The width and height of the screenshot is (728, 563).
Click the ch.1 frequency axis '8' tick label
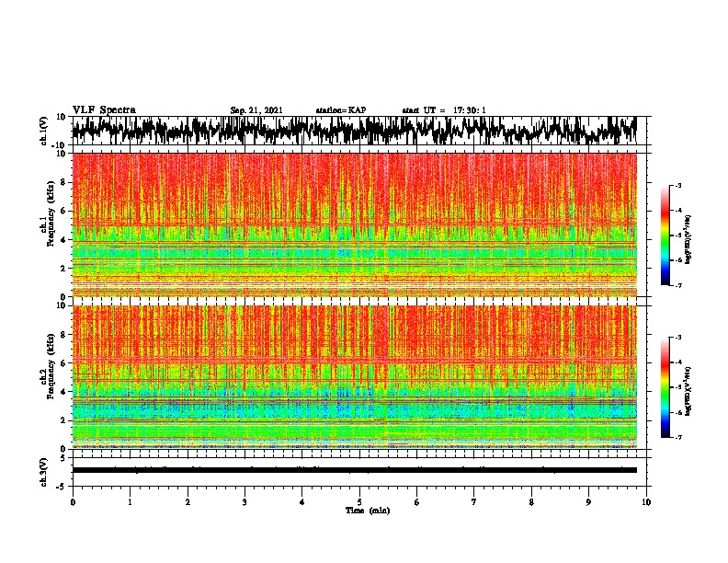point(63,182)
